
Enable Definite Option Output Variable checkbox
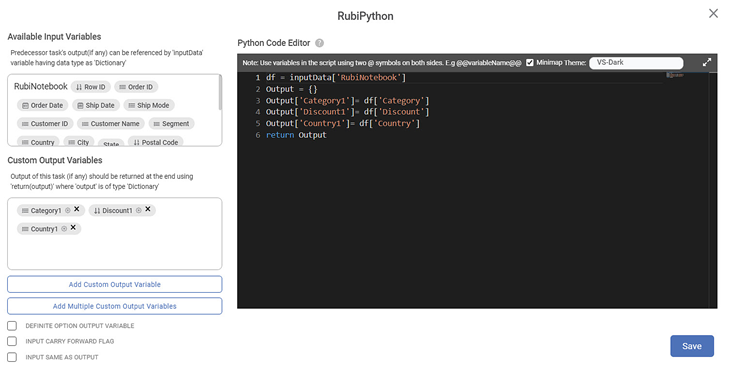pyautogui.click(x=12, y=326)
